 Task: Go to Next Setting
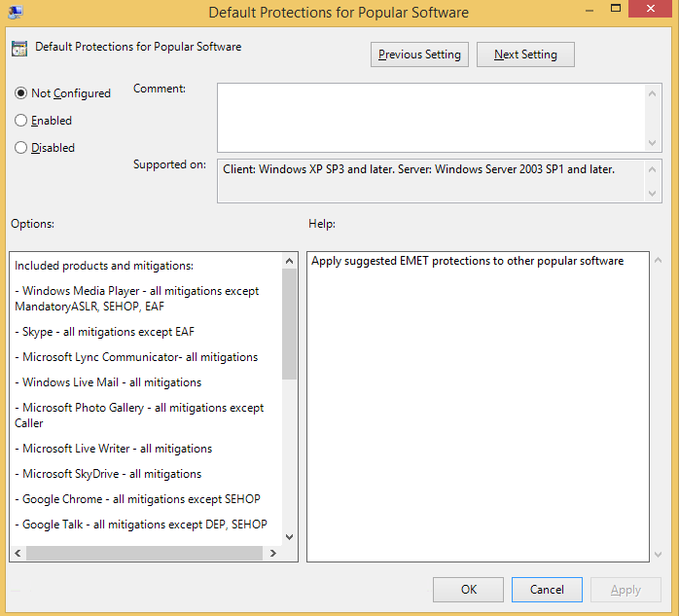(x=525, y=54)
